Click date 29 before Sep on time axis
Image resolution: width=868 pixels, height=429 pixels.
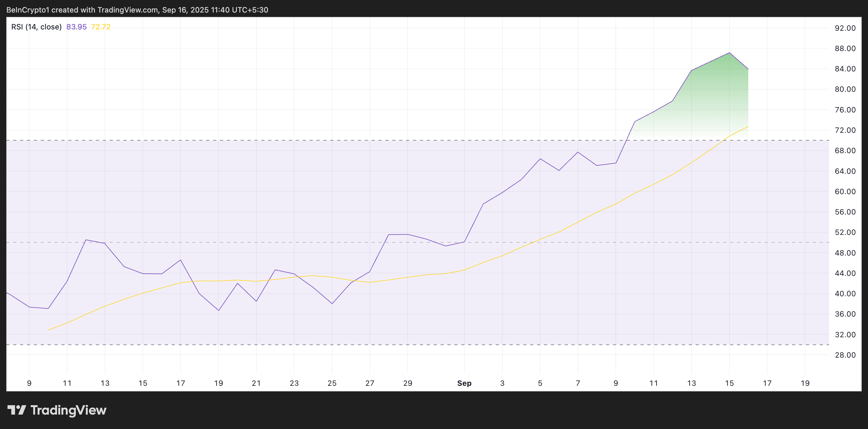click(407, 383)
